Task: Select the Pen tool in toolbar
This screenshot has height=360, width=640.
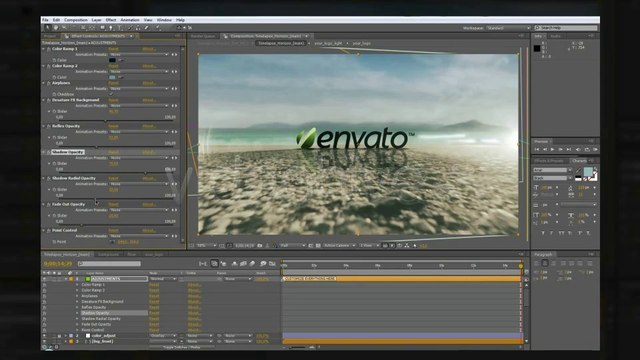Action: (x=111, y=28)
